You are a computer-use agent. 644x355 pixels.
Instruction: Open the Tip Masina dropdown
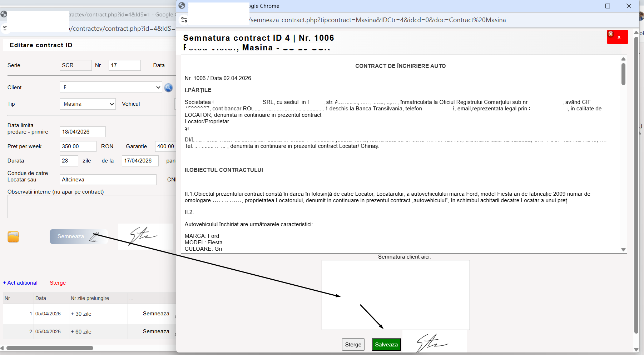coord(88,104)
